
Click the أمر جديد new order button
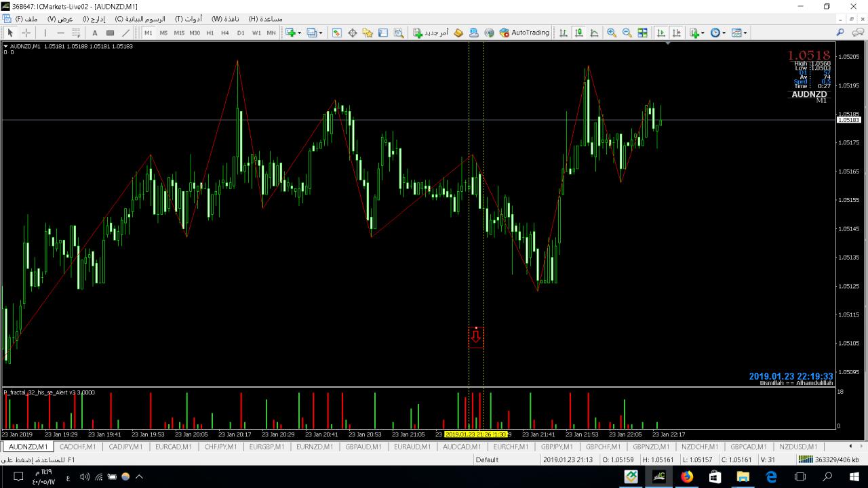coord(431,33)
